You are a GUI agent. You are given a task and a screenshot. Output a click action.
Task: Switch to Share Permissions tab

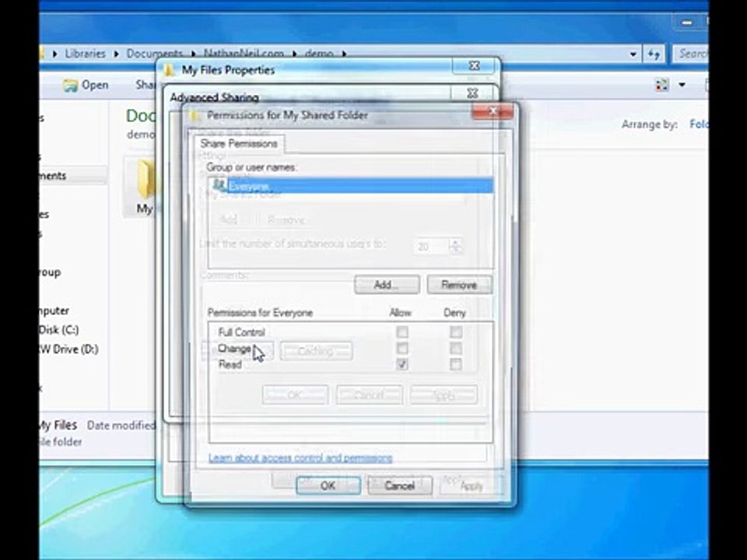point(239,144)
